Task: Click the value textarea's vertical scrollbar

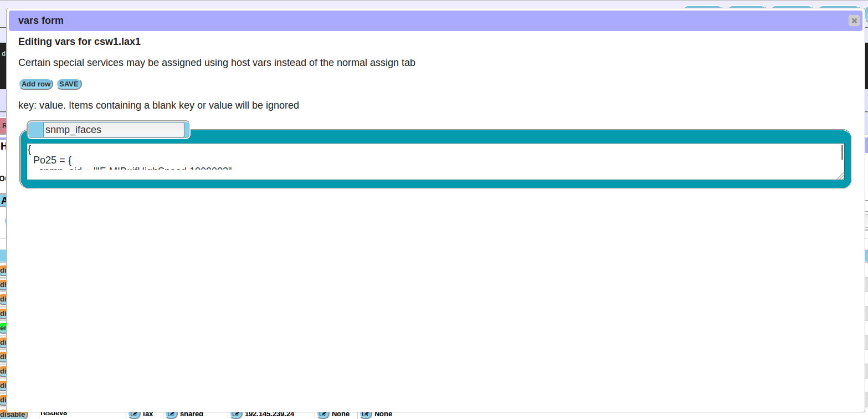Action: point(842,153)
